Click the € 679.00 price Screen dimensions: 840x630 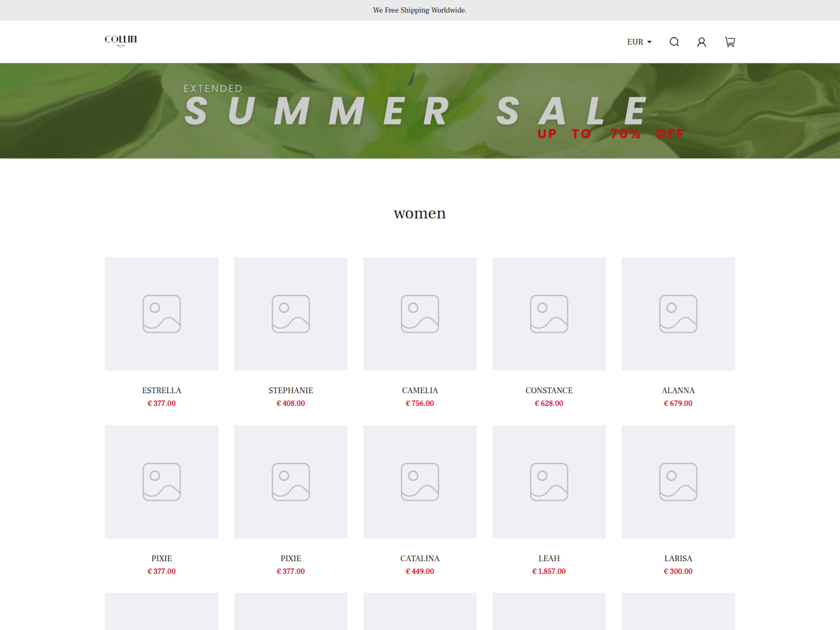point(678,403)
